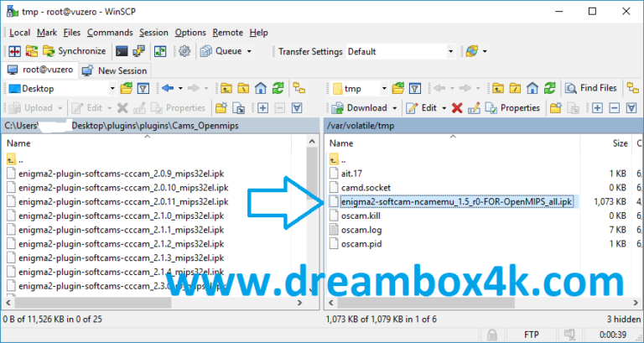Viewport: 644px width, 343px height.
Task: Click remote Unselect Files minus icon
Action: [615, 108]
